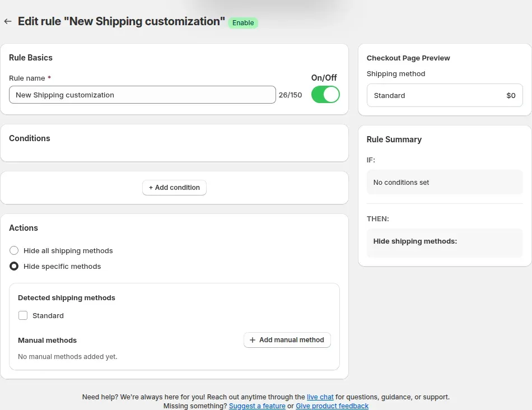Click the Add manual method button
Screen dimensions: 532x410
pyautogui.click(x=287, y=340)
